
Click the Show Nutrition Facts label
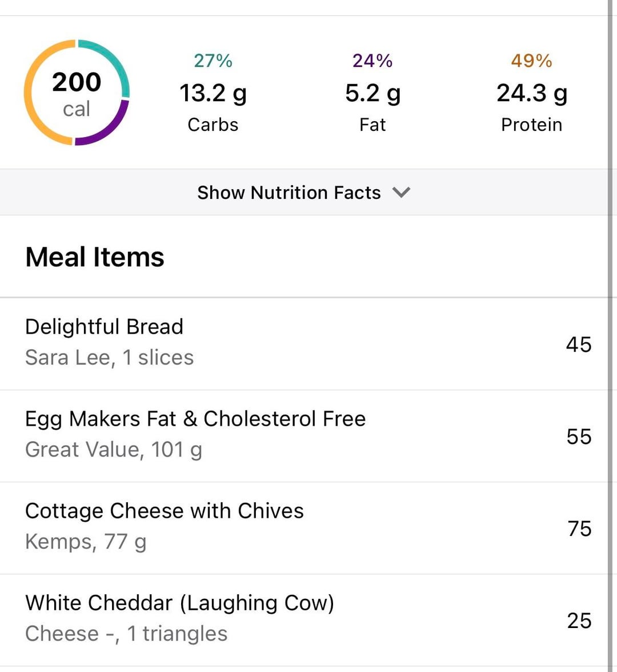(x=289, y=193)
